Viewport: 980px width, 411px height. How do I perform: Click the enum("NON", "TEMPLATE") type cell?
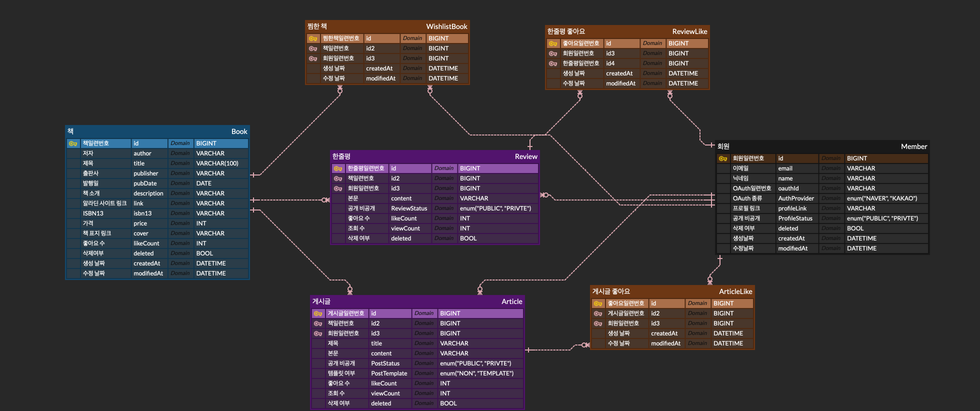click(480, 373)
